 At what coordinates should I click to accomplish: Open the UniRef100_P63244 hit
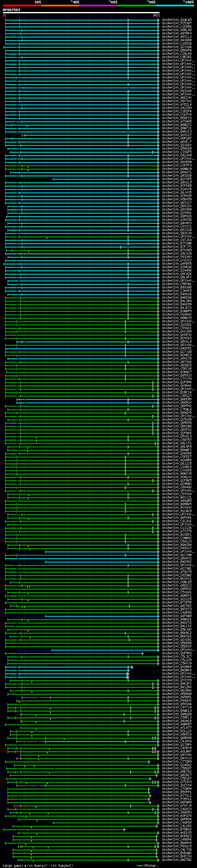(x=176, y=91)
